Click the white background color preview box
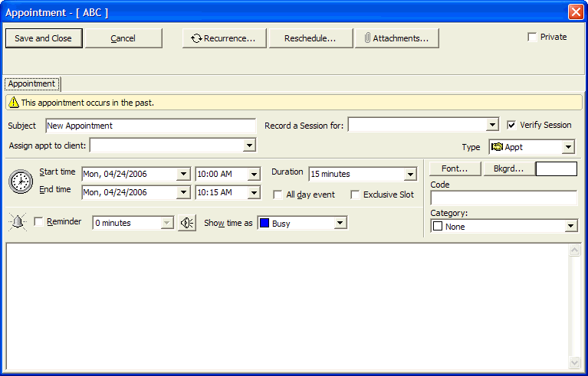Image resolution: width=588 pixels, height=376 pixels. point(557,169)
